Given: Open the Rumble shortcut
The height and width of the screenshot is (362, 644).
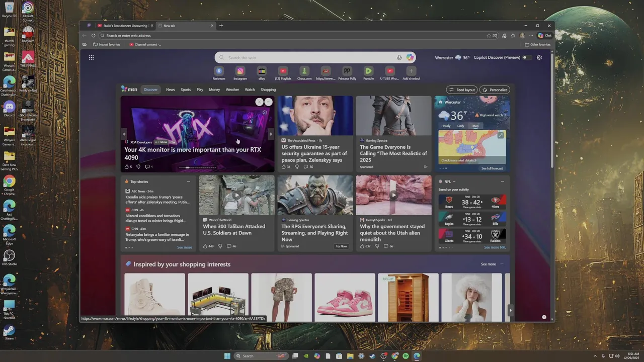Looking at the screenshot, I should coord(368,73).
